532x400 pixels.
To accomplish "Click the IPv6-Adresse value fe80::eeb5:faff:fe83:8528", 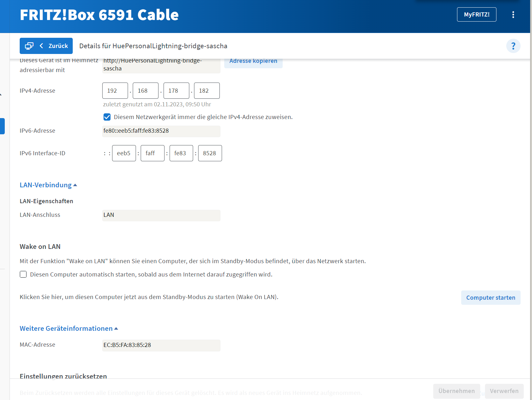I will coord(161,131).
